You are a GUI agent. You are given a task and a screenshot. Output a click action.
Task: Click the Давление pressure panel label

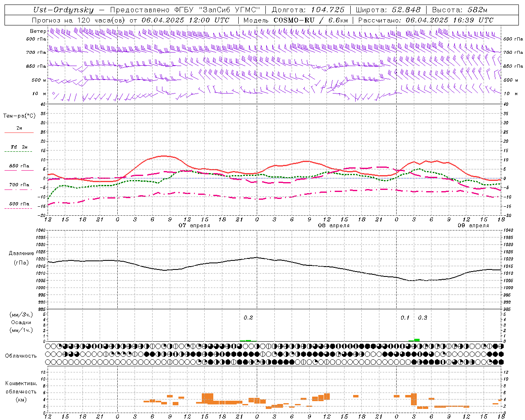21,253
